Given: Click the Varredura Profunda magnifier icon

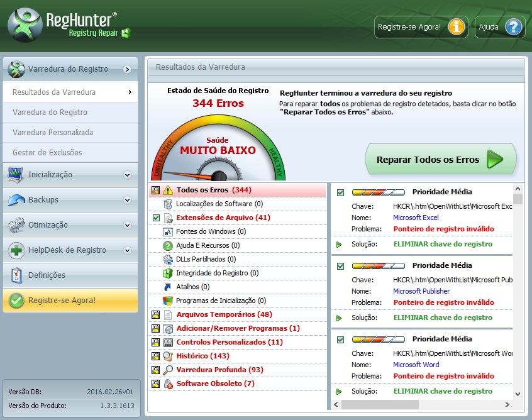Looking at the screenshot, I should [x=168, y=370].
